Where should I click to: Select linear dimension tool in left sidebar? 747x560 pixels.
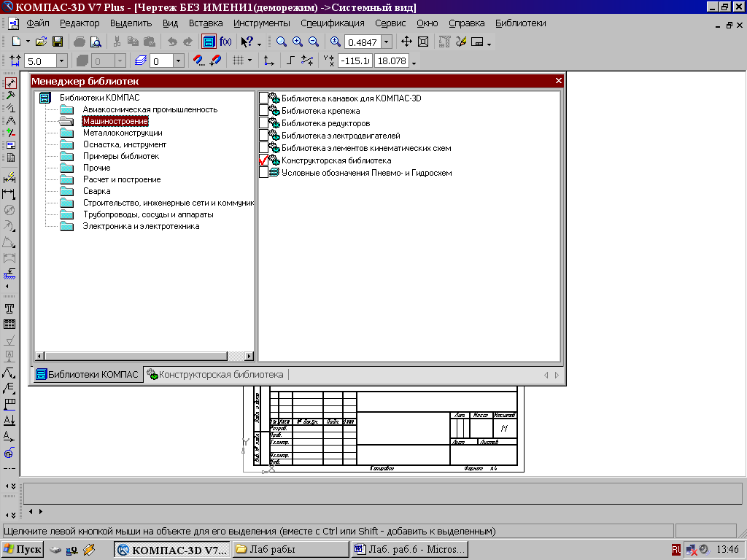(9, 194)
